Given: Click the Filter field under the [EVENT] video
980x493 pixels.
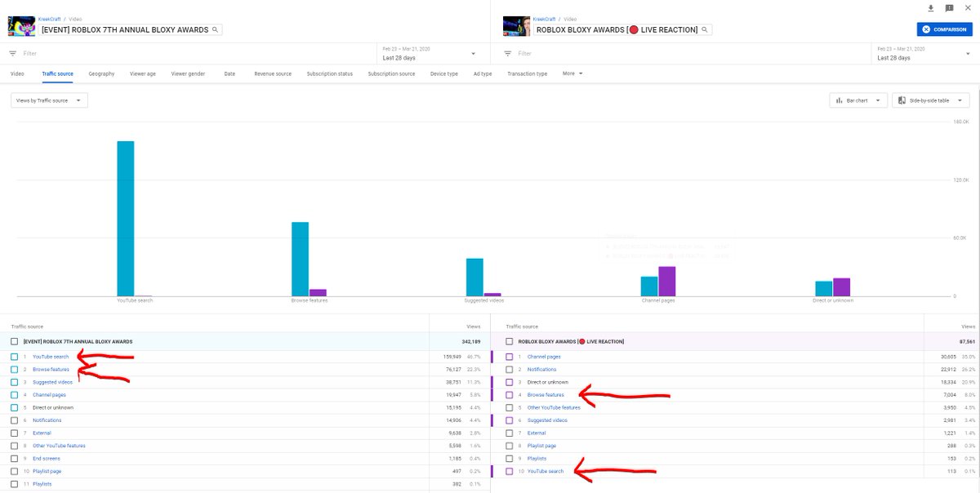Looking at the screenshot, I should [x=196, y=54].
